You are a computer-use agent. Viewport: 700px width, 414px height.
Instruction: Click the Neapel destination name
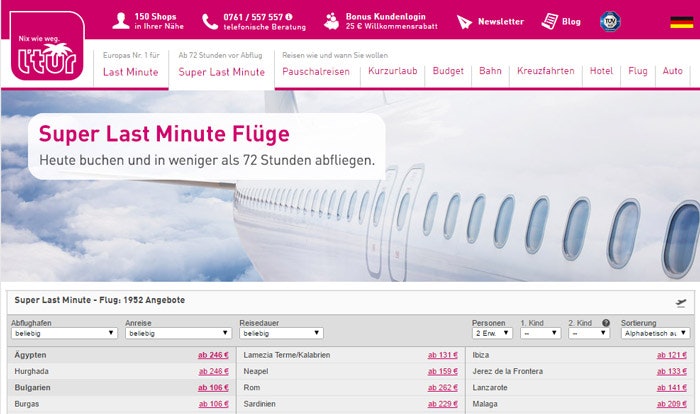click(256, 371)
